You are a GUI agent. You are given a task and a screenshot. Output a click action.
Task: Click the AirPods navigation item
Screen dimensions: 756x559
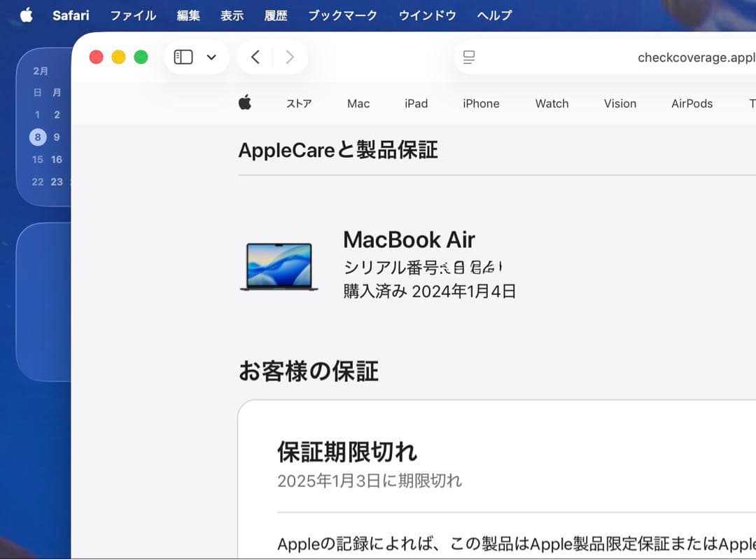pos(692,103)
